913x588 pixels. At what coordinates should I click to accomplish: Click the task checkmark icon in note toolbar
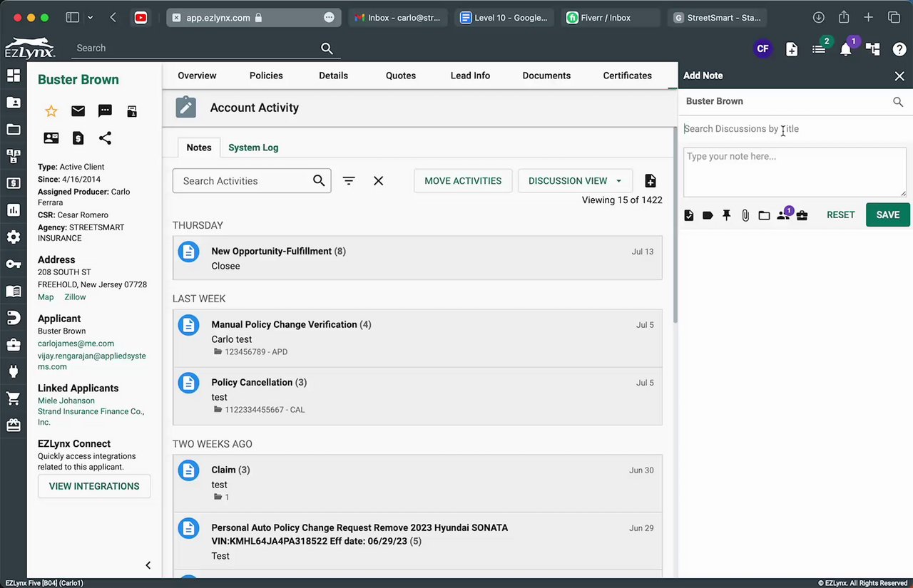pyautogui.click(x=689, y=215)
